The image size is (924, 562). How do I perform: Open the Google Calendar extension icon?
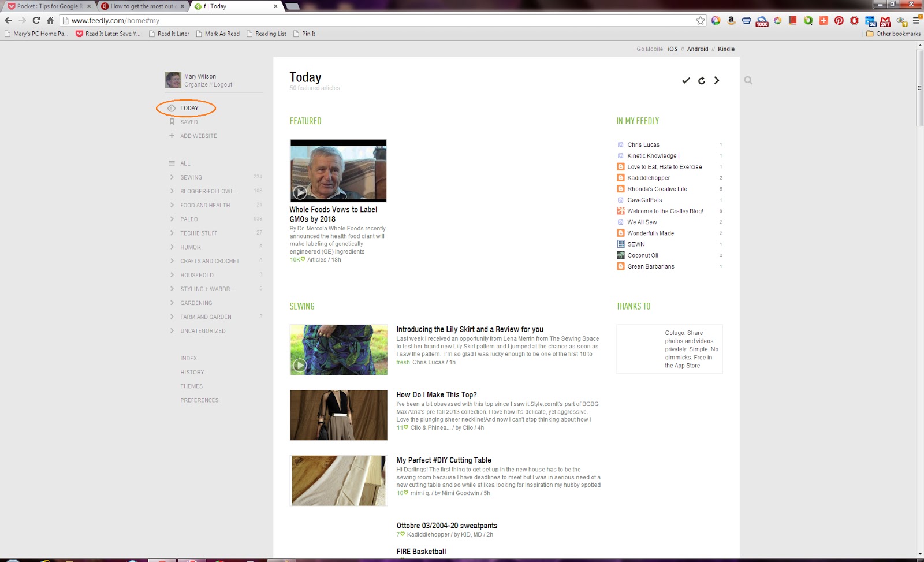[x=870, y=21]
